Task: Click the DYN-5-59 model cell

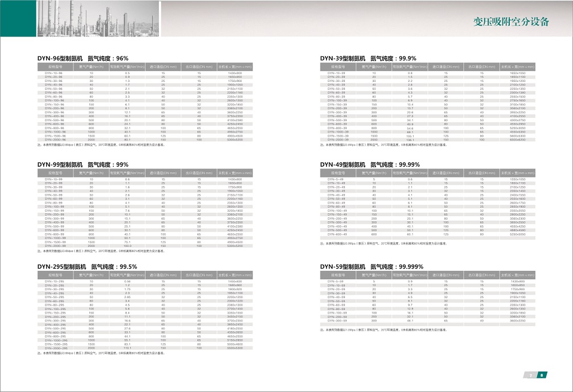Action: point(336,281)
